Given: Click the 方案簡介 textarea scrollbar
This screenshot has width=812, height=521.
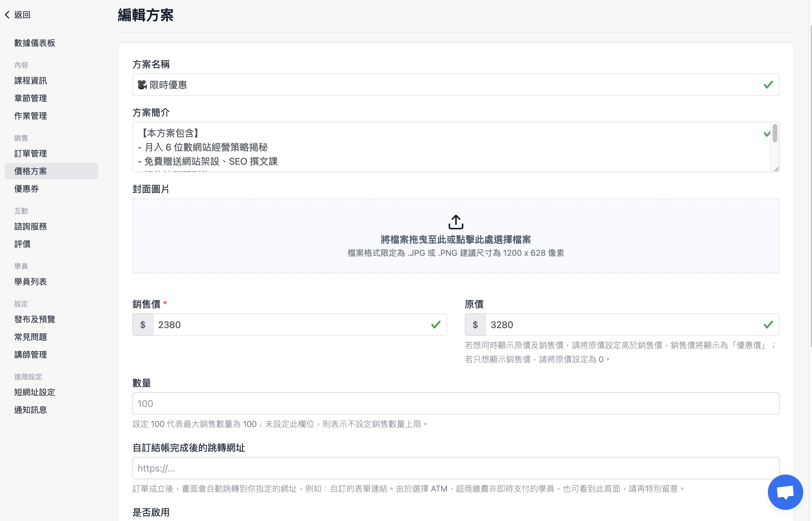Looking at the screenshot, I should [x=774, y=133].
